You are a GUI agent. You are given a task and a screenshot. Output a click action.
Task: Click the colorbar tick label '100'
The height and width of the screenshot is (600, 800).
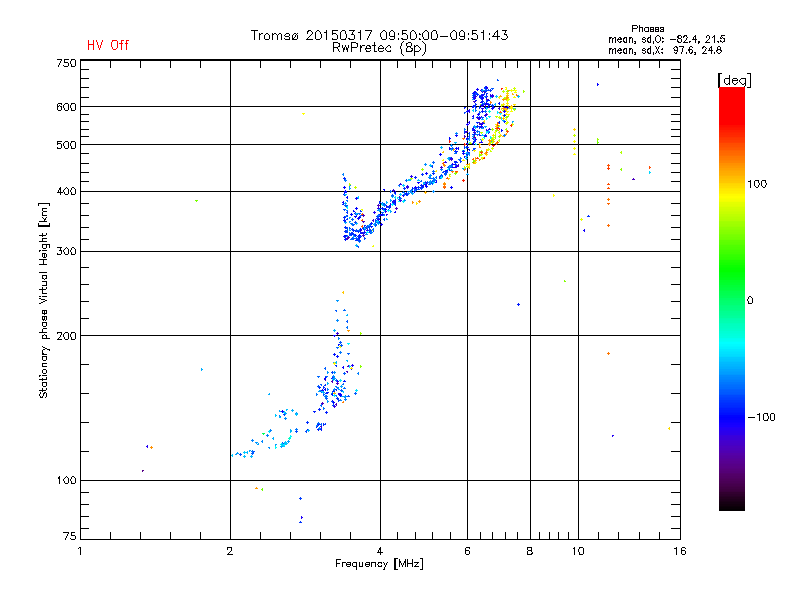tap(757, 184)
